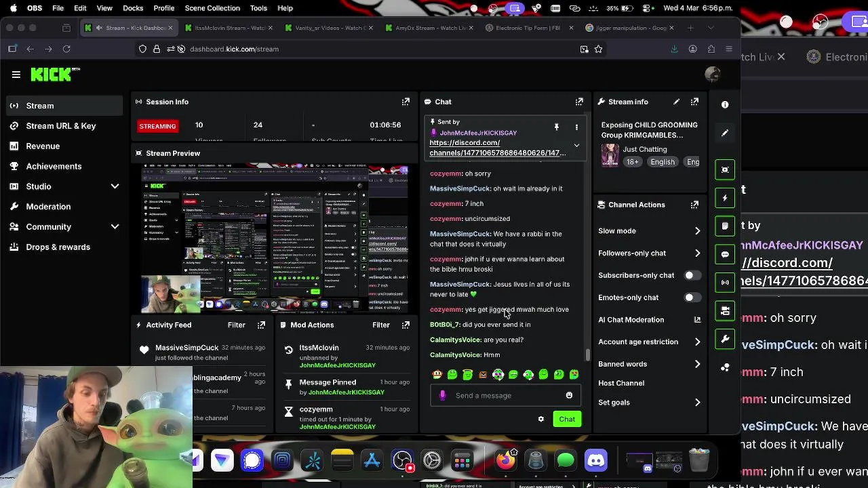Click Host Channel action
The height and width of the screenshot is (488, 868).
(x=621, y=384)
